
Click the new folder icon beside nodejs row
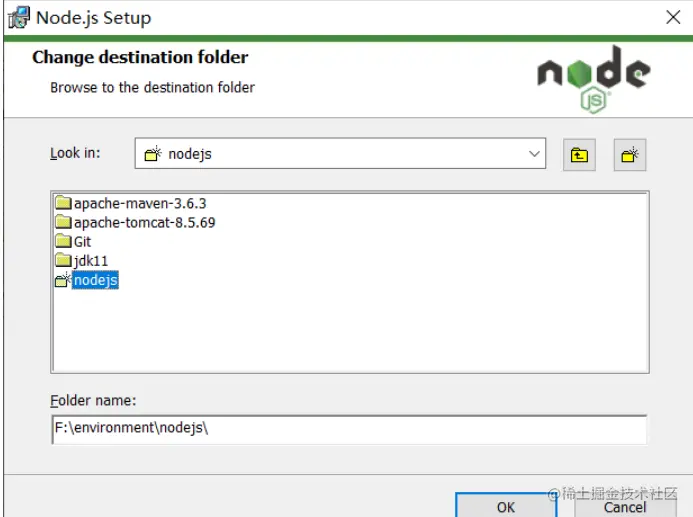click(63, 280)
